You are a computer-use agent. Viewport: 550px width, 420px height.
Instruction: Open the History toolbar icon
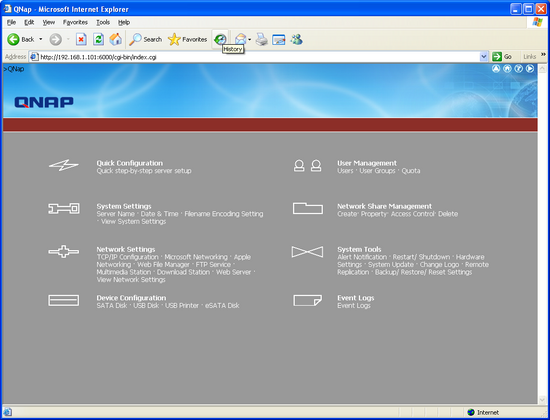[x=220, y=39]
